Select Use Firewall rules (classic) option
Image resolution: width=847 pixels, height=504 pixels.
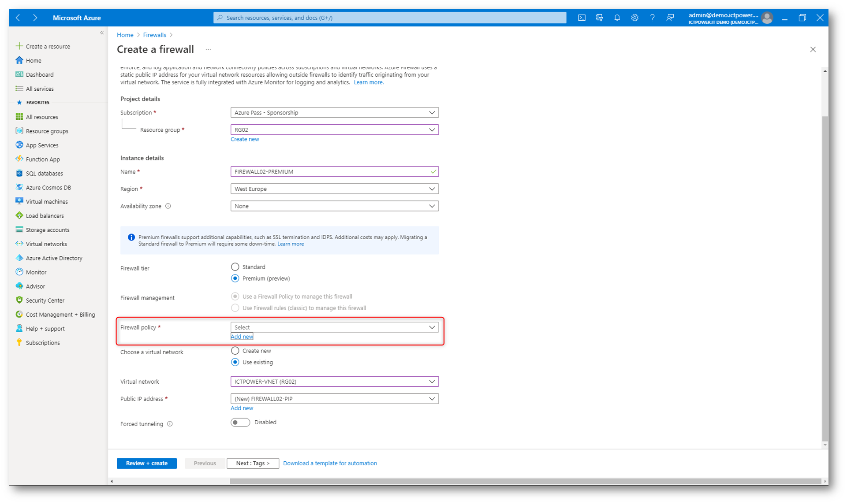pos(235,308)
